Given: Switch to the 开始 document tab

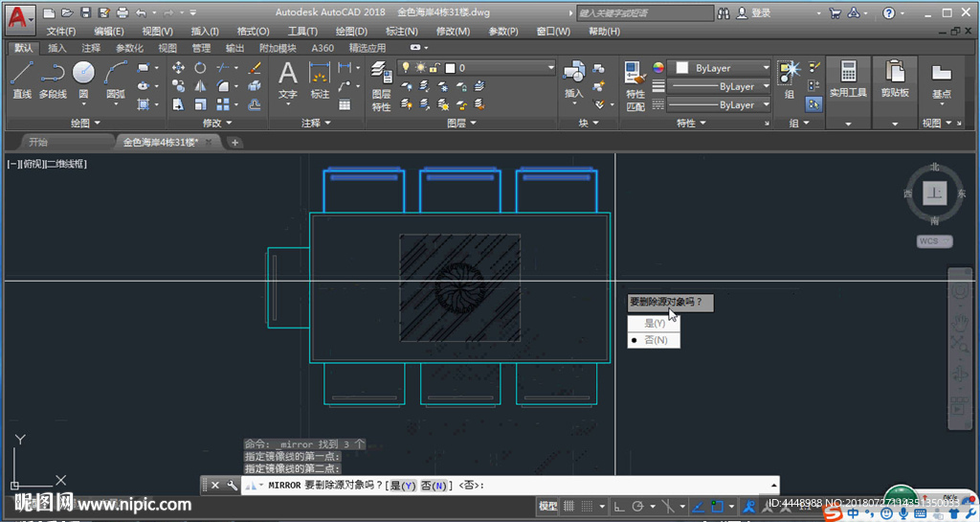Looking at the screenshot, I should click(38, 143).
